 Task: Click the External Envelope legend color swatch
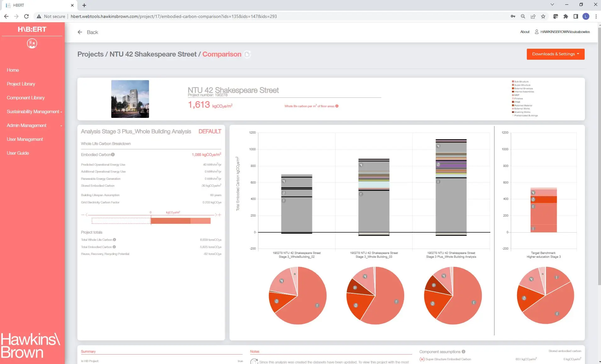tap(513, 88)
